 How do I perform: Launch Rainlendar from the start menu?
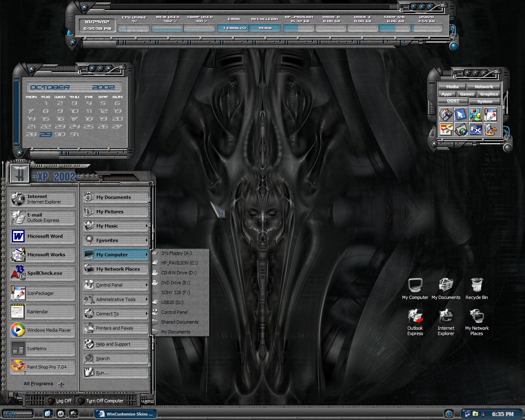click(x=43, y=312)
